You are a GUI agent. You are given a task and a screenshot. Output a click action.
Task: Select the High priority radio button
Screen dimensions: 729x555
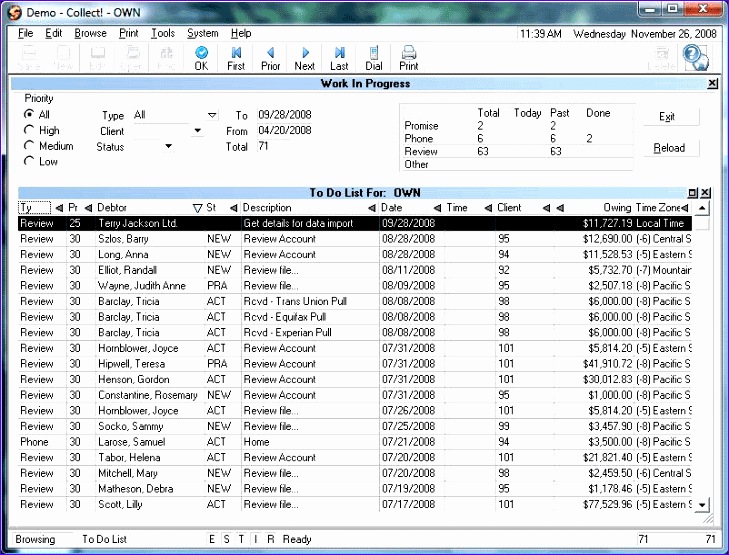29,130
